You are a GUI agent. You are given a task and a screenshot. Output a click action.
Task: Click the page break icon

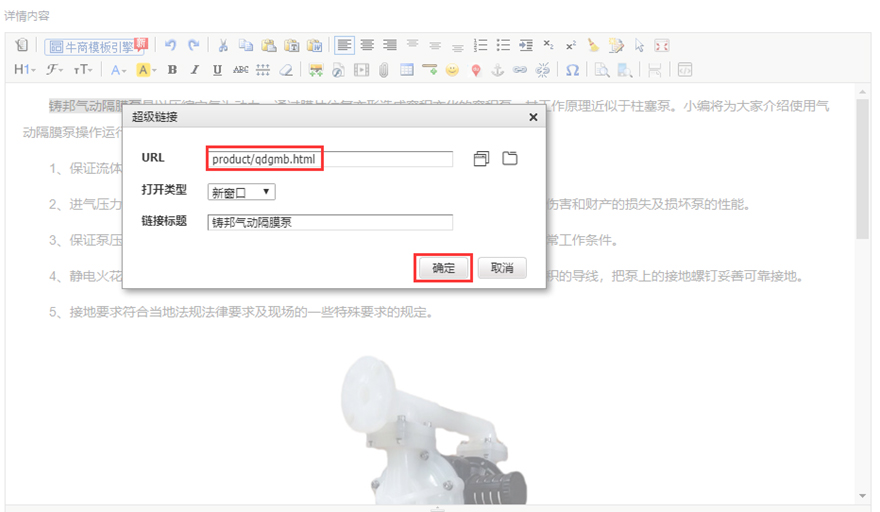654,70
